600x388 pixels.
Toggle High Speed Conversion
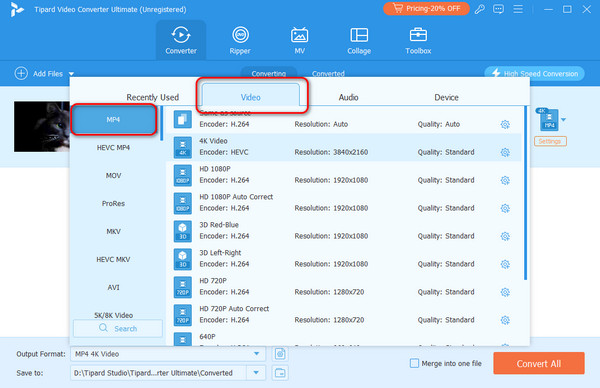point(534,73)
